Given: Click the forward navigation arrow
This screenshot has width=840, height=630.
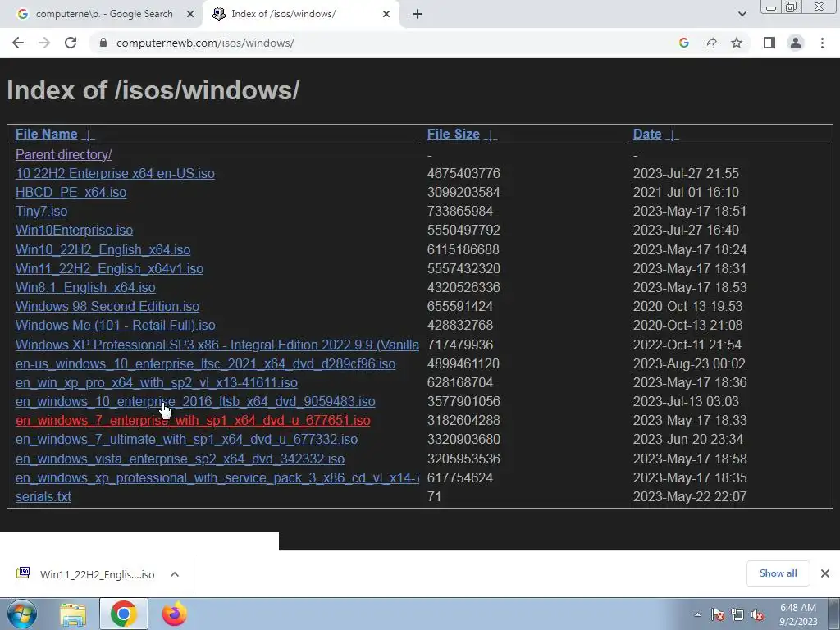Looking at the screenshot, I should (44, 43).
